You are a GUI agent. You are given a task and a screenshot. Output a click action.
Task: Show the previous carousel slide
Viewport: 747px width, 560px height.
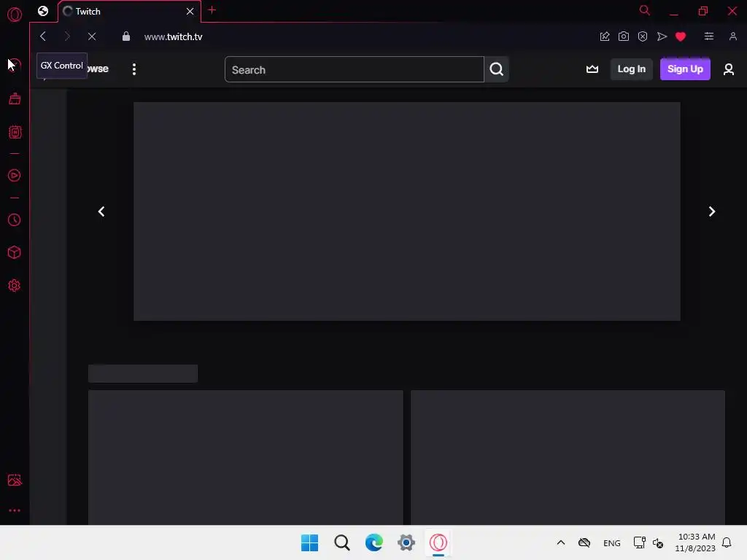101,211
